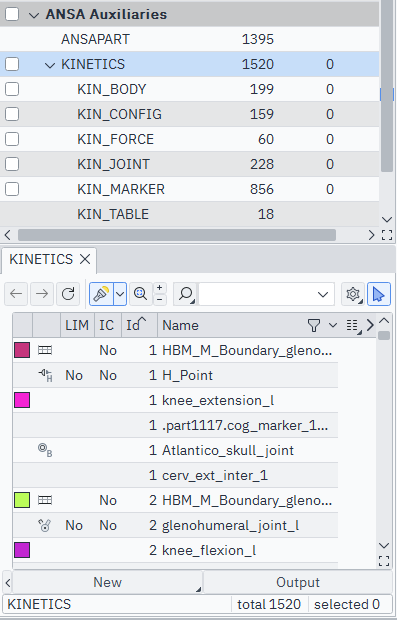Collapse the ANSA Auxiliaries group
Viewport: 397px width, 620px height.
point(34,15)
